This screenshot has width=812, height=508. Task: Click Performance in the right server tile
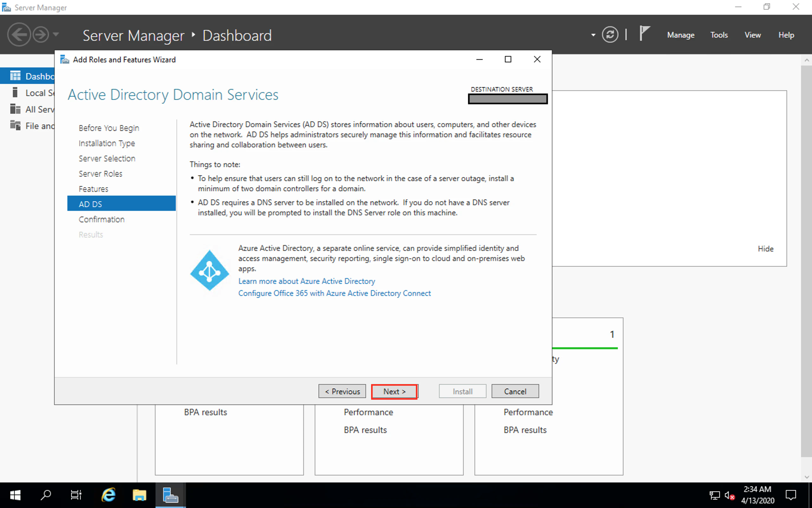[x=528, y=412]
